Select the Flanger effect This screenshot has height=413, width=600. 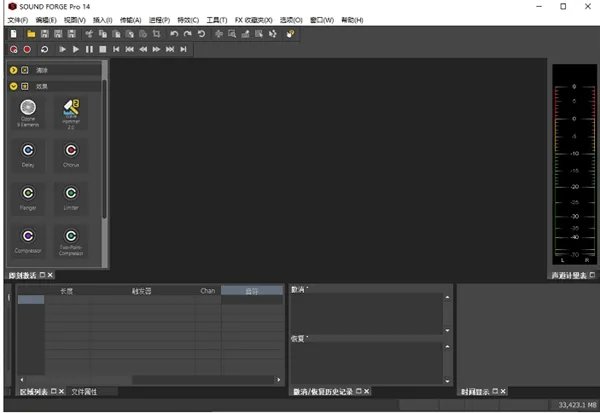click(x=28, y=198)
